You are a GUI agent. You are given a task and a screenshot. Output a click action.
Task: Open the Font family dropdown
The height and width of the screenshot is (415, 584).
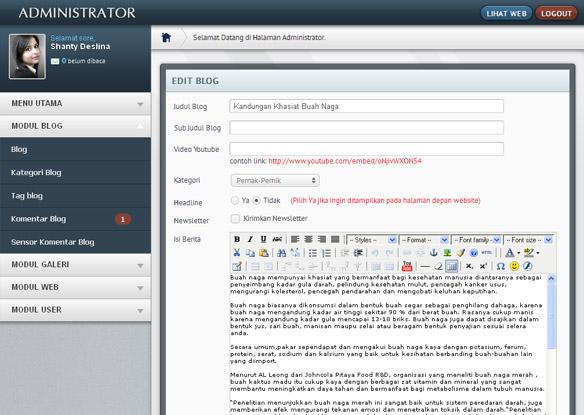(x=476, y=240)
